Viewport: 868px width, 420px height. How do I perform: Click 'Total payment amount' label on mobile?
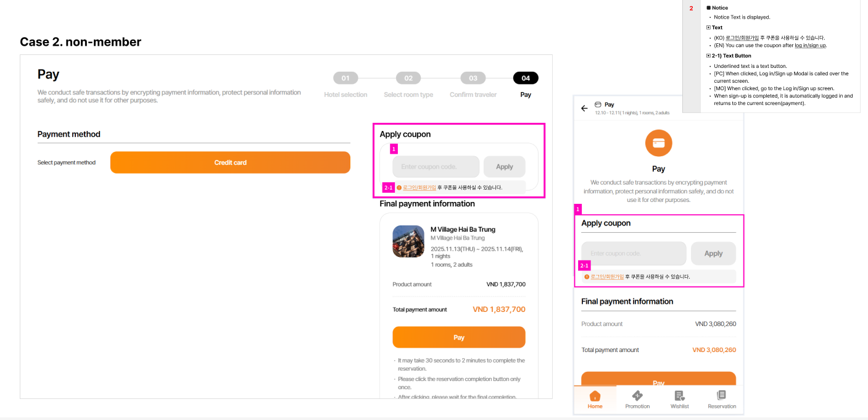click(610, 350)
